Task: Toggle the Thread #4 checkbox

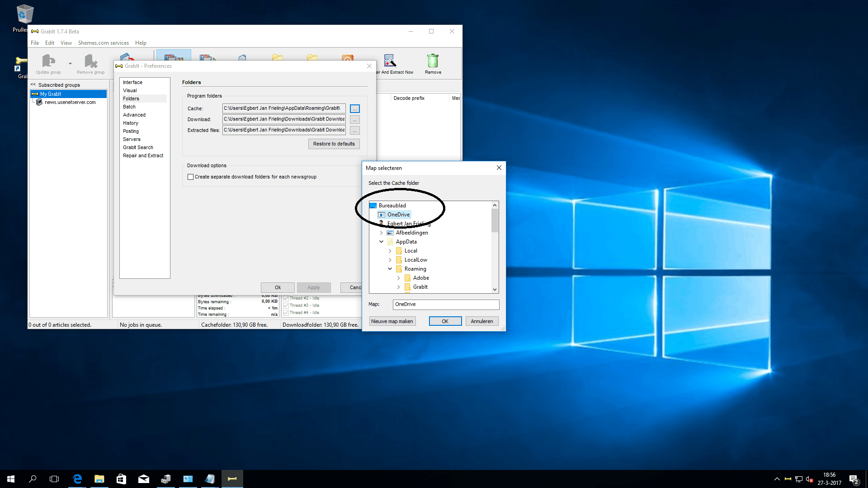Action: (286, 313)
